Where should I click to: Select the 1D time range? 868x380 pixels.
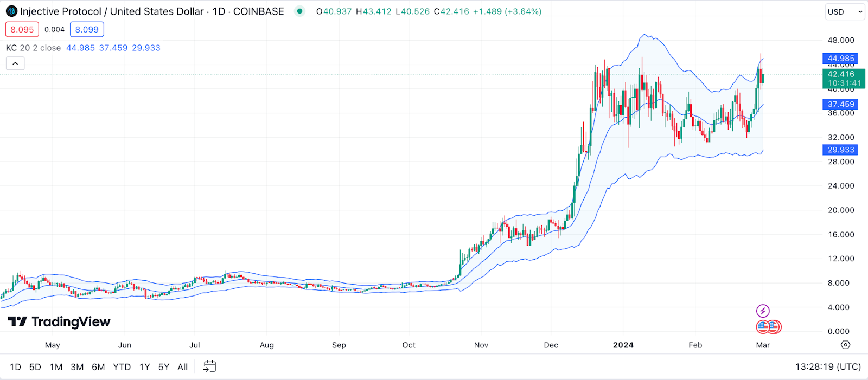click(15, 367)
